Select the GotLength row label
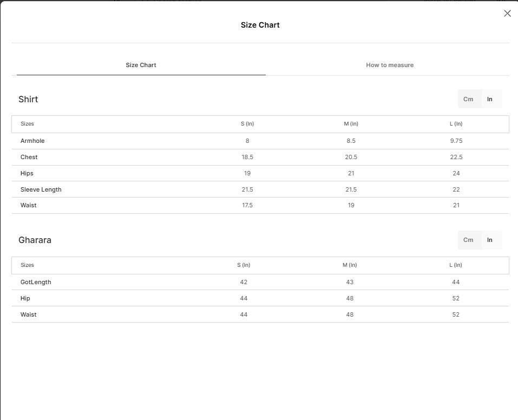Image resolution: width=518 pixels, height=420 pixels. (36, 282)
